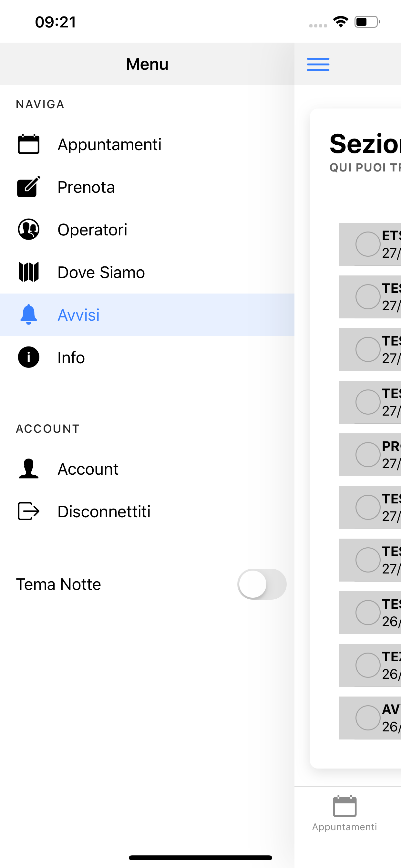This screenshot has width=401, height=868.
Task: Toggle the Tema Notte switch
Action: pyautogui.click(x=262, y=584)
